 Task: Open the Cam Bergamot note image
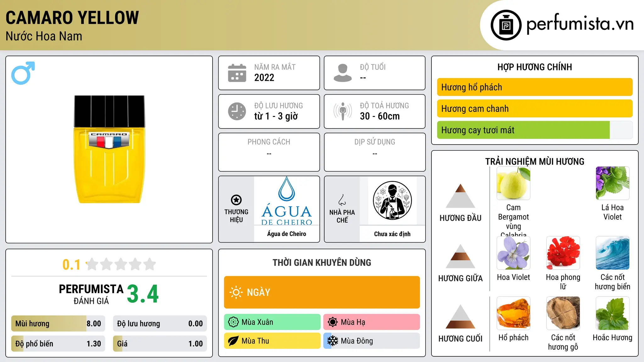pyautogui.click(x=514, y=183)
